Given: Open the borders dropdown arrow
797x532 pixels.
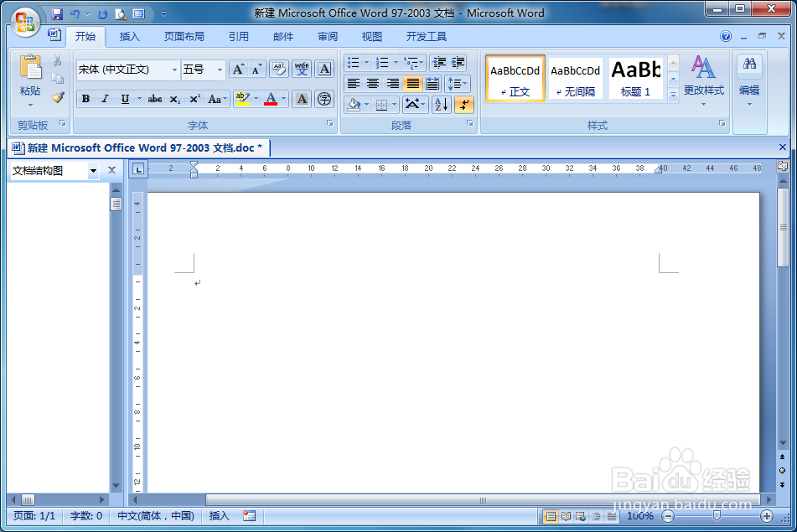Looking at the screenshot, I should tap(395, 105).
